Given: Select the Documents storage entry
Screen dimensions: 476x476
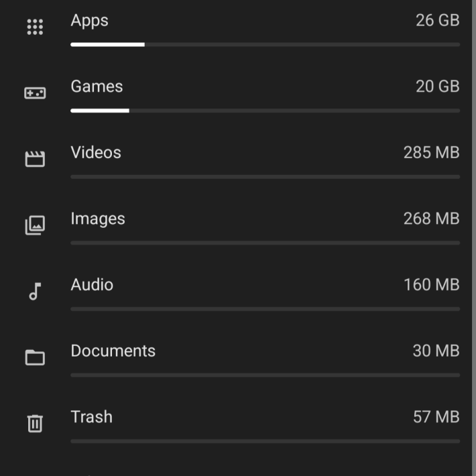Looking at the screenshot, I should [238, 361].
